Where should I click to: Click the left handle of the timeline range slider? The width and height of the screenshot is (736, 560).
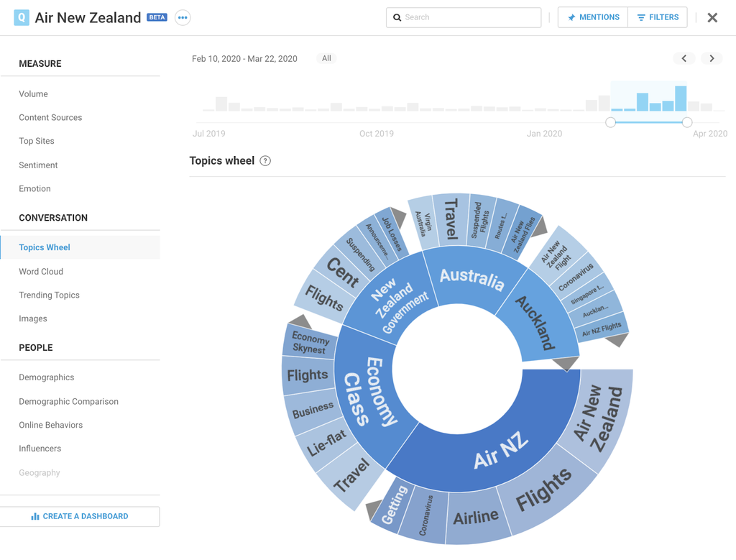pos(610,122)
